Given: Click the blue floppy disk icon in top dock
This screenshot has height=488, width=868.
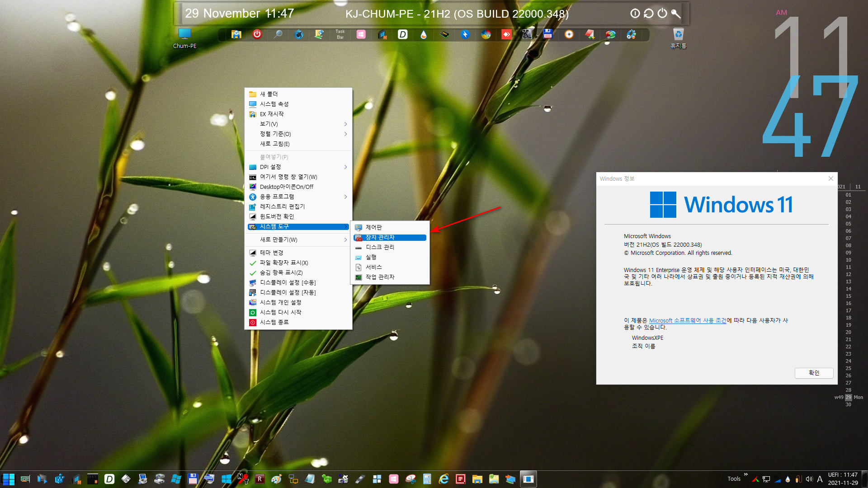Looking at the screenshot, I should click(548, 34).
